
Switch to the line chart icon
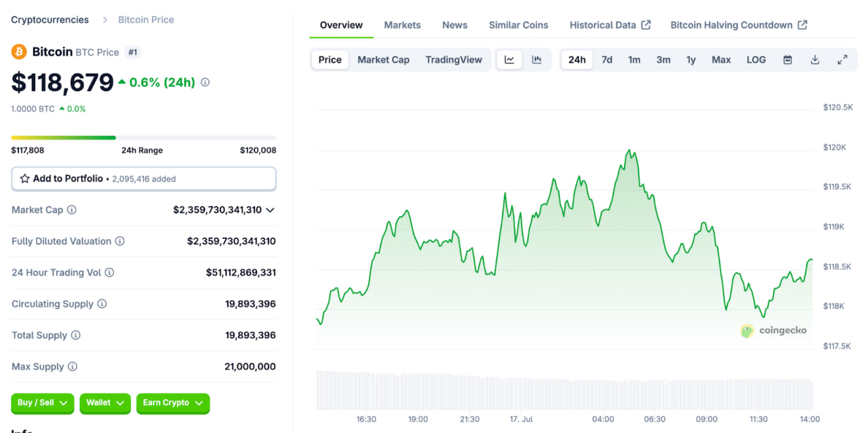click(x=509, y=60)
